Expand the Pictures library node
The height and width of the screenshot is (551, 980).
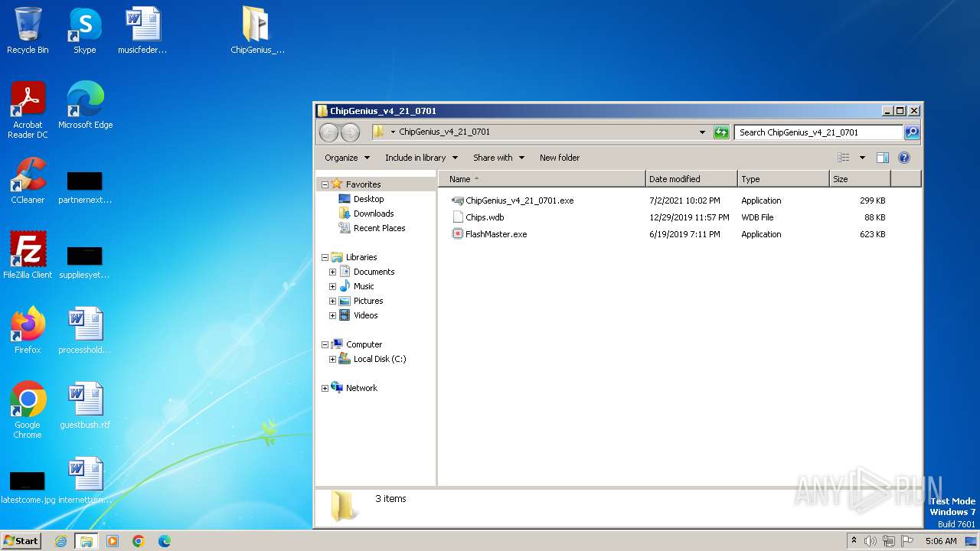[332, 301]
